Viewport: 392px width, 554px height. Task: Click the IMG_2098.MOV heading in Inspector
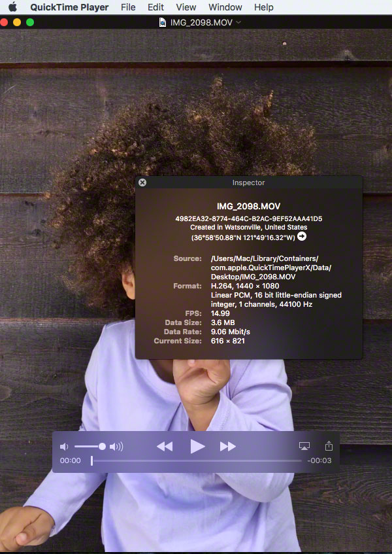coord(248,206)
